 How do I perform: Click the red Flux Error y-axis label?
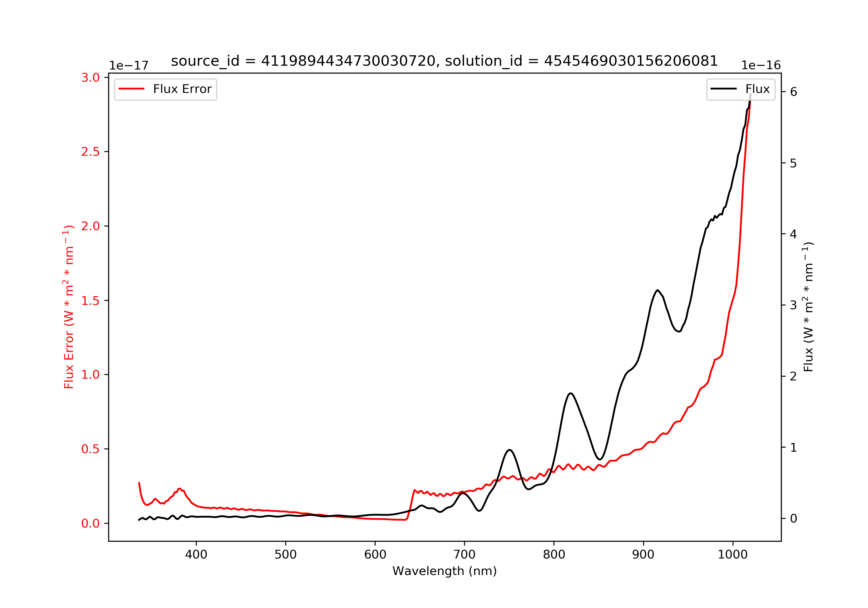point(68,307)
